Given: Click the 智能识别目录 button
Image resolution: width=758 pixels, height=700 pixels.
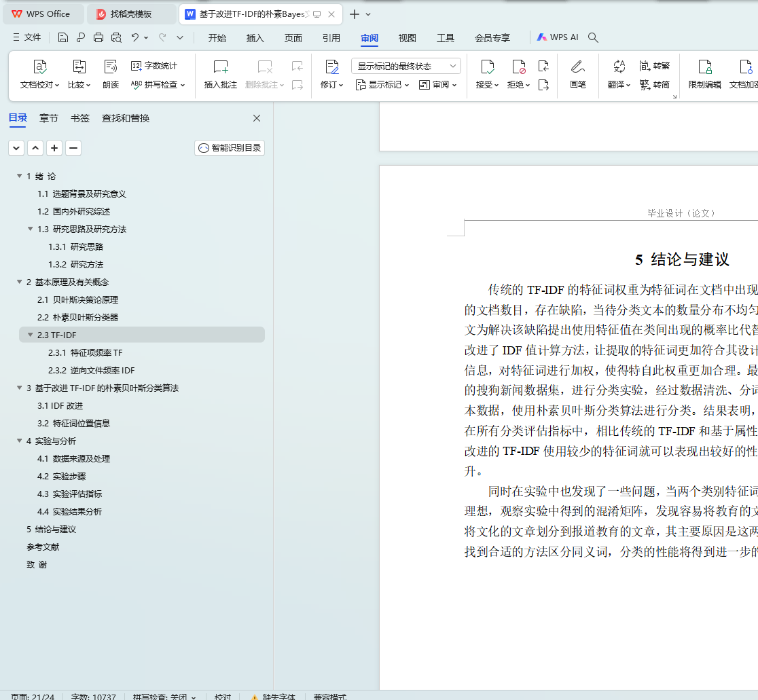Looking at the screenshot, I should coord(230,148).
